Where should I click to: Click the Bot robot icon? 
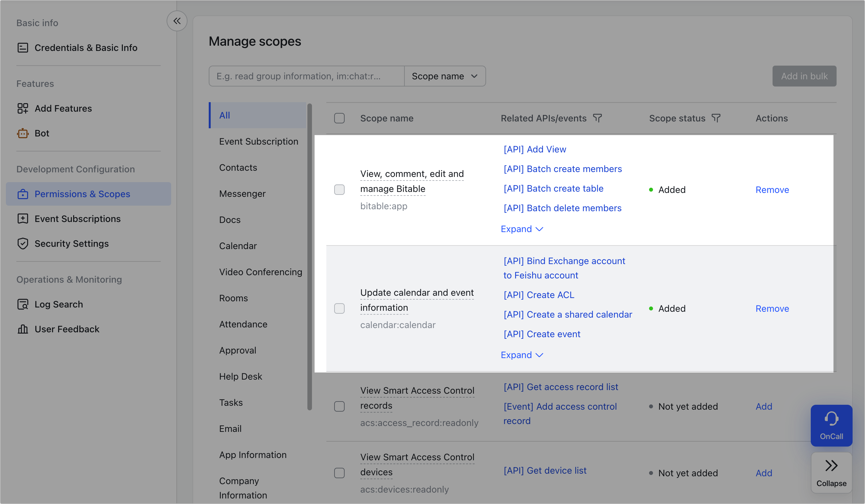[23, 133]
